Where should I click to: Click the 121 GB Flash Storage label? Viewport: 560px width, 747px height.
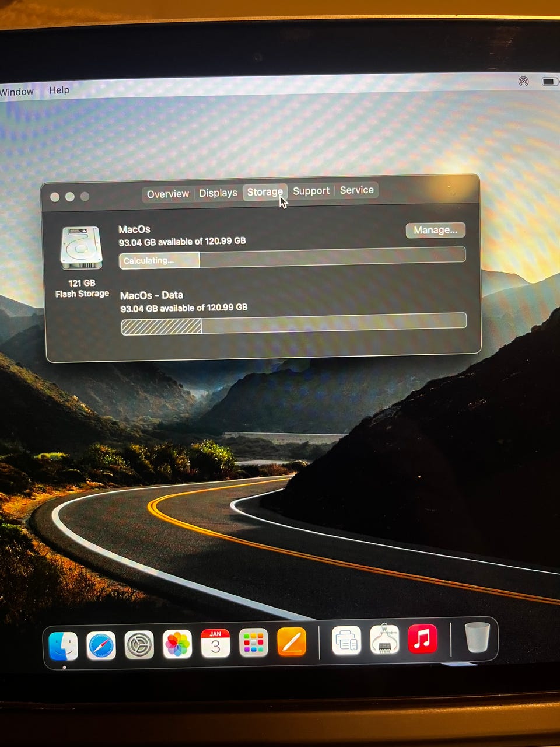click(82, 288)
